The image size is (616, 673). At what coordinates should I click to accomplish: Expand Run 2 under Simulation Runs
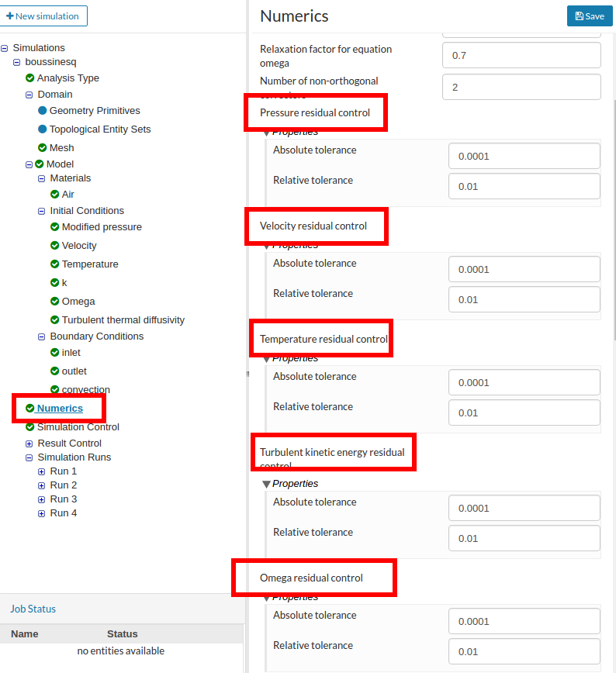42,485
